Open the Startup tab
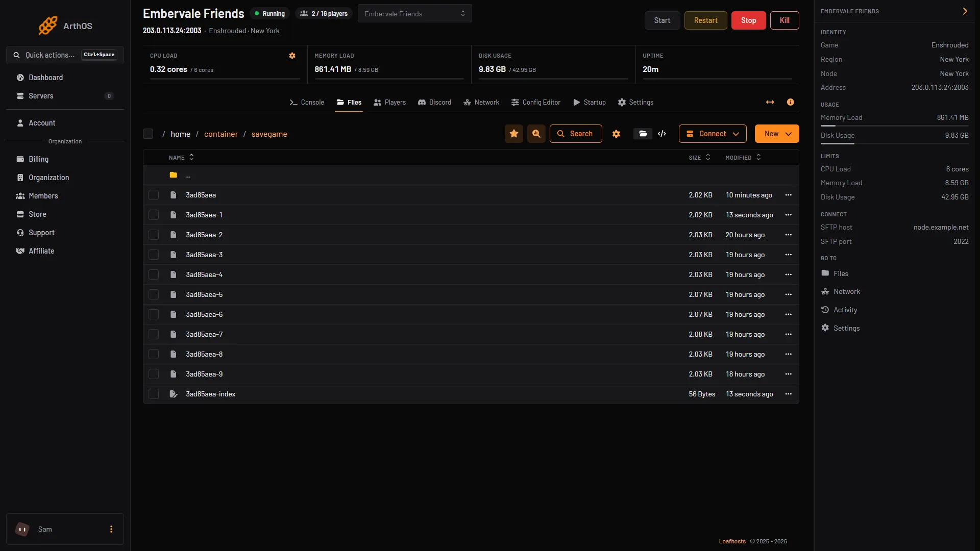The width and height of the screenshot is (980, 551). pyautogui.click(x=590, y=103)
